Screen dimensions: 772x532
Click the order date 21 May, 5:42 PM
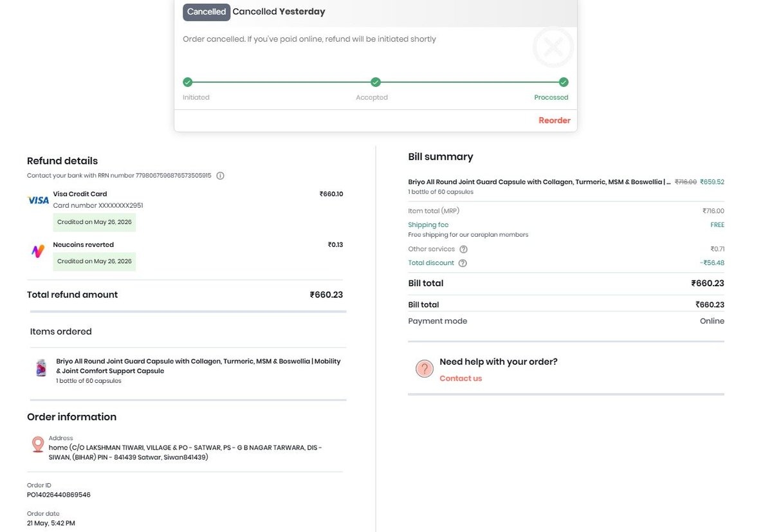[51, 524]
